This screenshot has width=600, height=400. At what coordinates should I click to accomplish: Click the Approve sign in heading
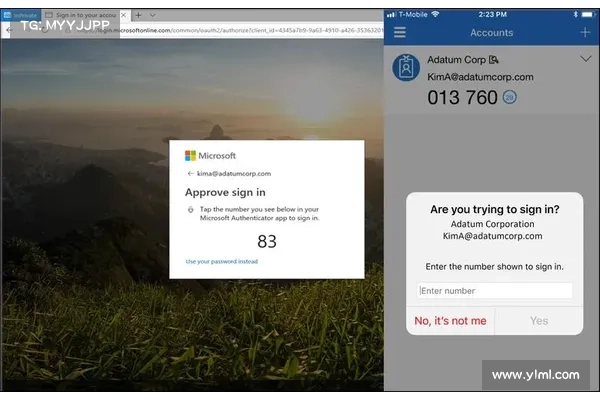pos(225,192)
